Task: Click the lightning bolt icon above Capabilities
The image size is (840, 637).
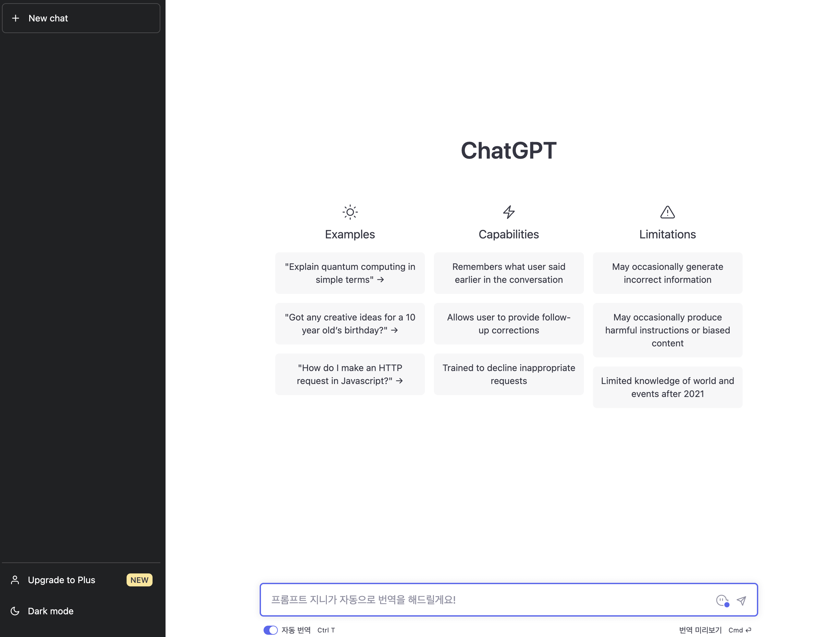Action: pos(509,212)
